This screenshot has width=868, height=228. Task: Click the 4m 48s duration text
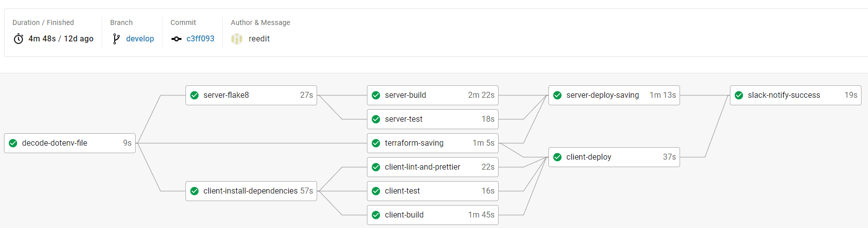coord(42,39)
